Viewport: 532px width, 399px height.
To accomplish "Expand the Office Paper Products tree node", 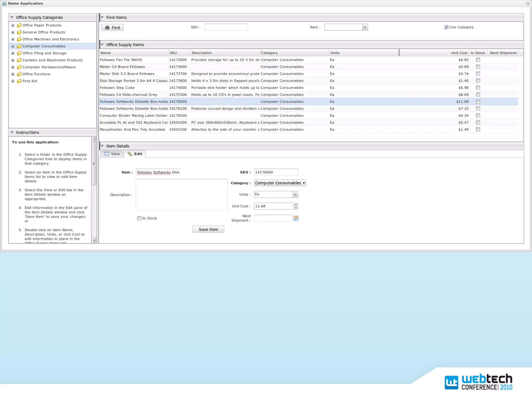I will 13,25.
